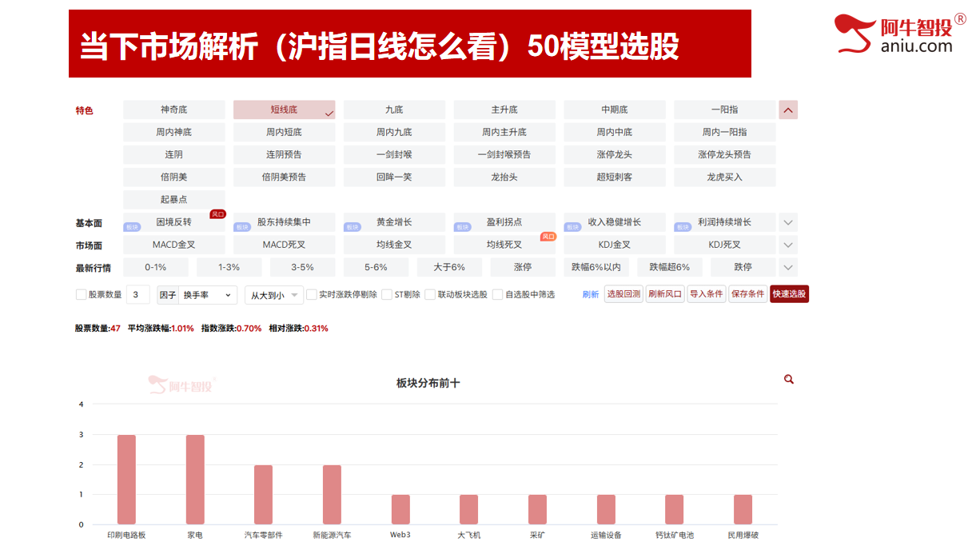Select the MACD金叉 filter
Viewport: 980px width, 550px height.
point(173,245)
